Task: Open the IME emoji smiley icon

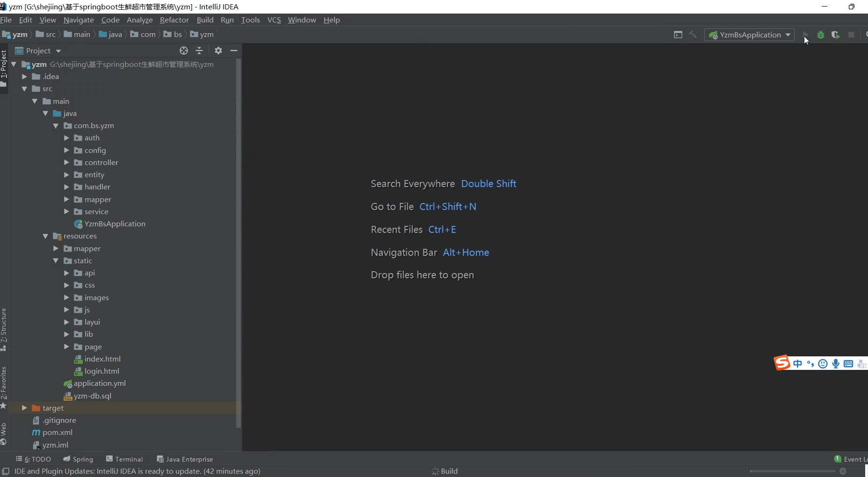Action: (823, 363)
